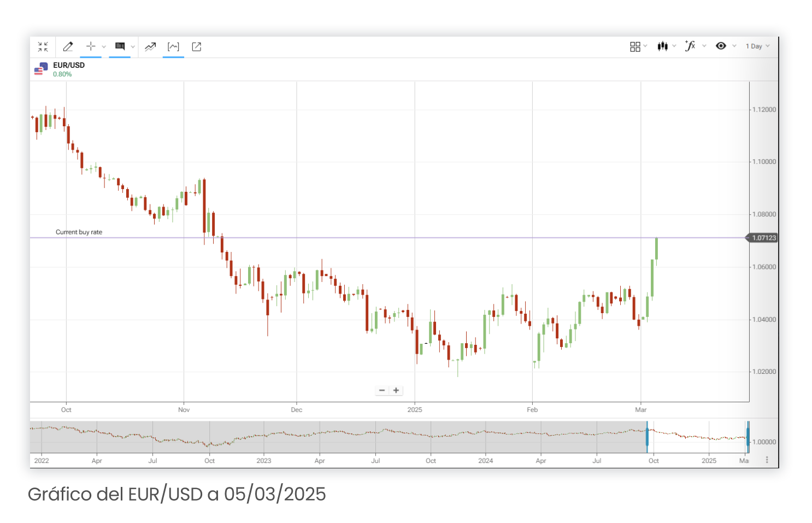Click the 2025 label on main time axis
The width and height of the screenshot is (812, 523).
coord(415,410)
